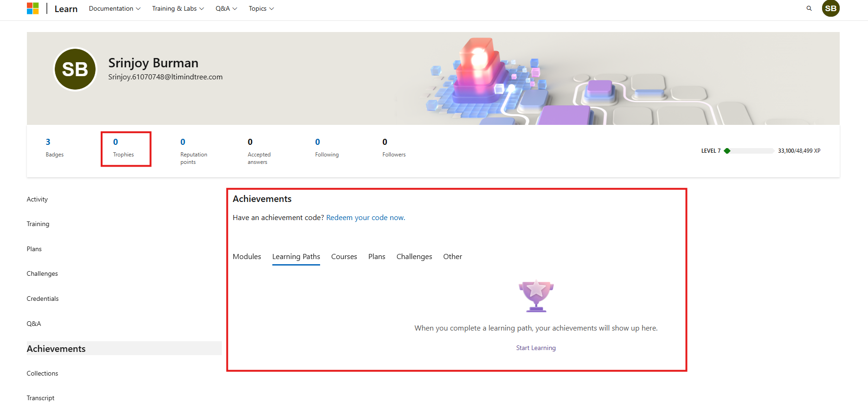
Task: Click the purple trophy icon
Action: [x=536, y=296]
